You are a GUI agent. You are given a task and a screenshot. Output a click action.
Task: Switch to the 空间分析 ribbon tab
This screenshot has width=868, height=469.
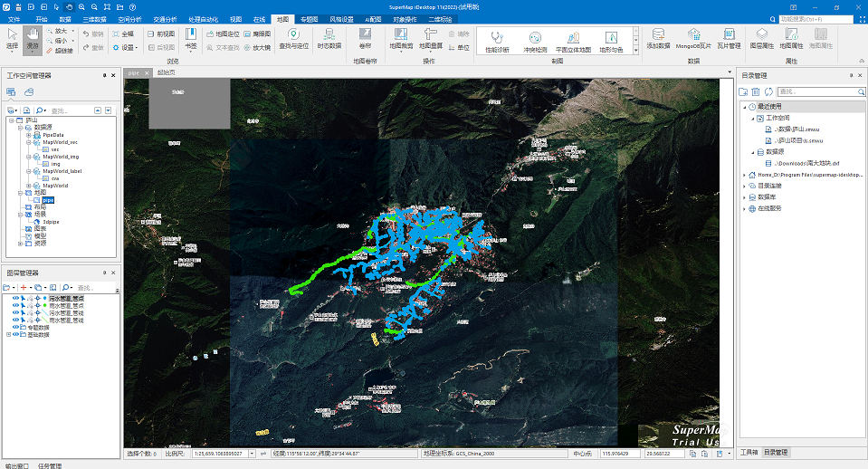click(130, 18)
